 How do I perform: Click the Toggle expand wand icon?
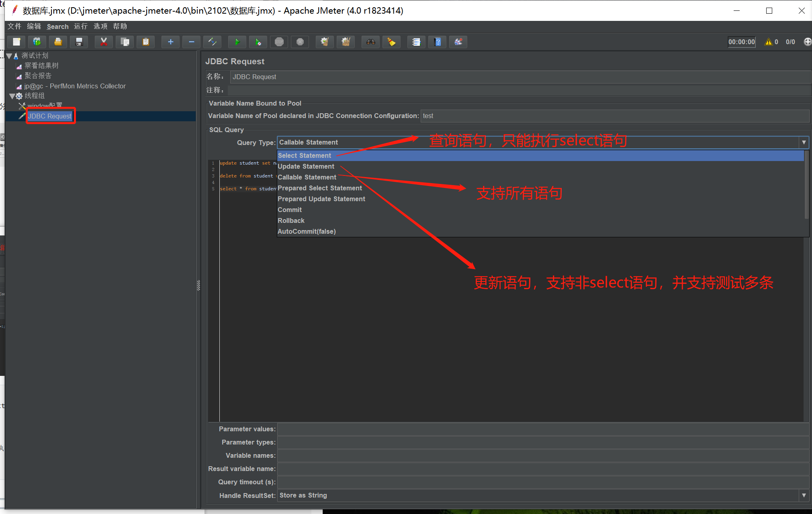[x=213, y=42]
